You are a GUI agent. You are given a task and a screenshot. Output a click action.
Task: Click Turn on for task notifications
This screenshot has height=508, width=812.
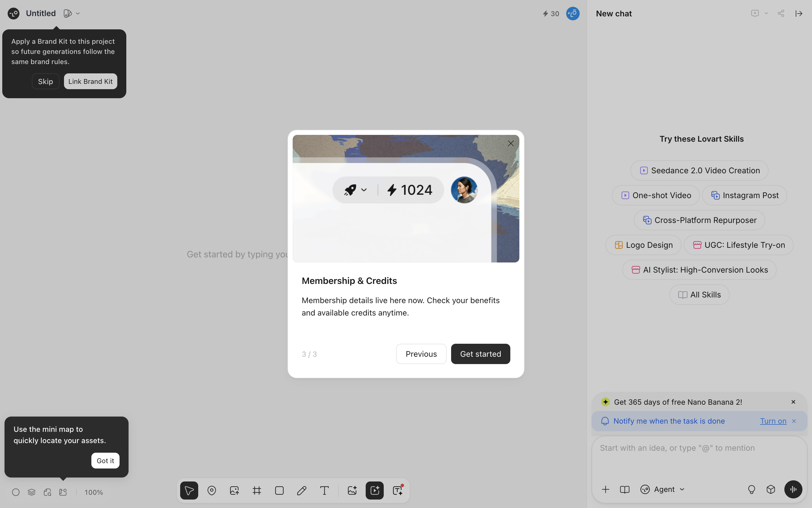pyautogui.click(x=773, y=421)
